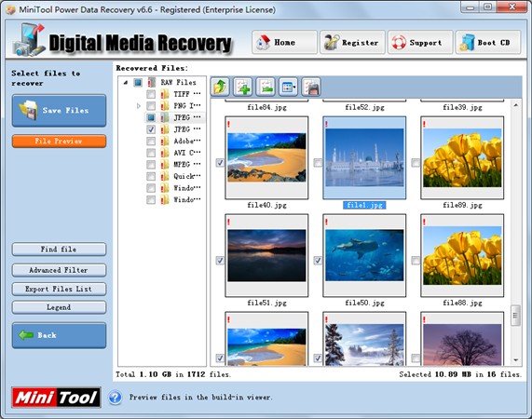This screenshot has height=419, width=532.
Task: Select the file50.jpg whale shark thumbnail
Action: (x=364, y=255)
